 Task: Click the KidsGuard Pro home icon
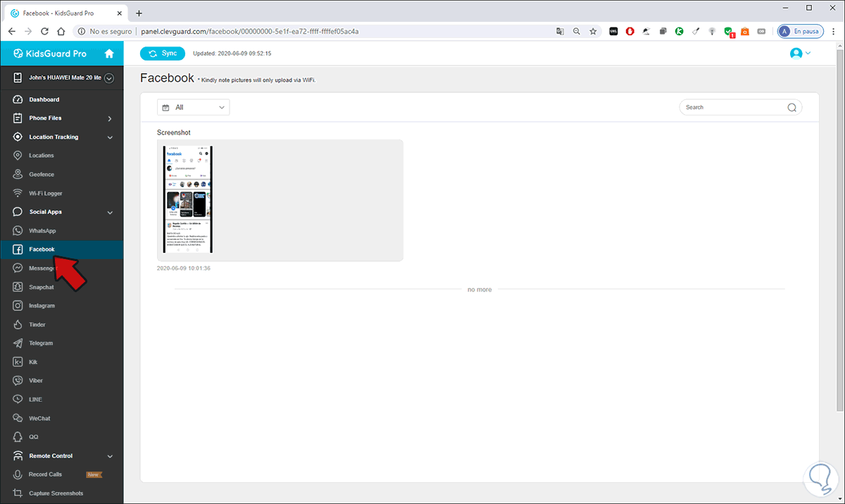(108, 53)
